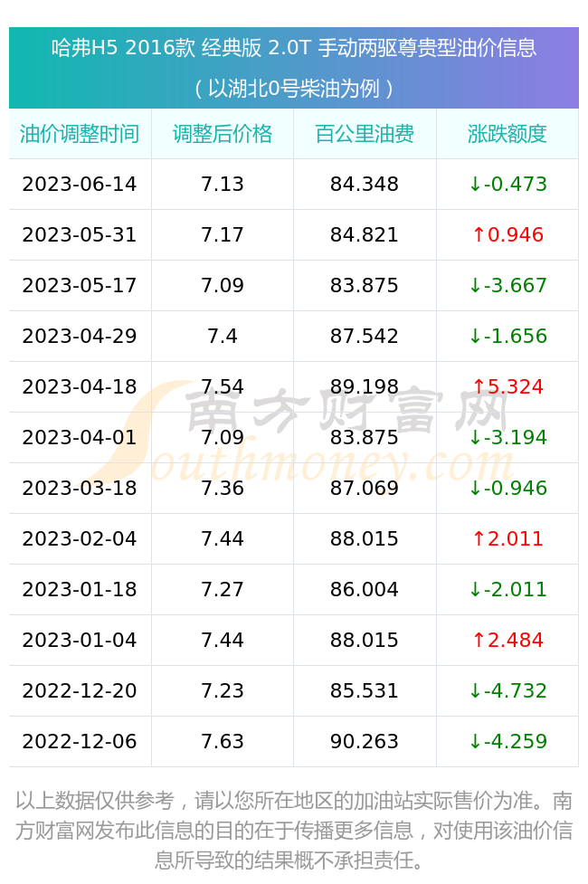Select the date 2023-04-29

coord(80,336)
